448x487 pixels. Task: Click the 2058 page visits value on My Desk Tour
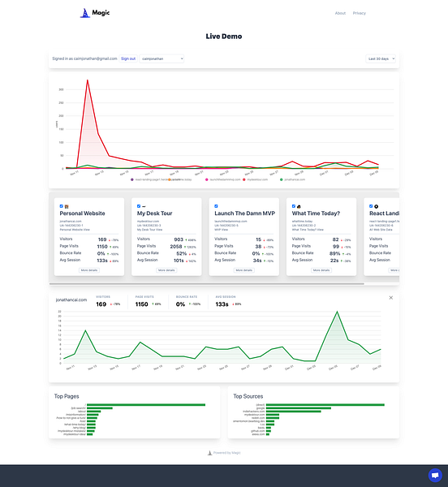tap(176, 247)
